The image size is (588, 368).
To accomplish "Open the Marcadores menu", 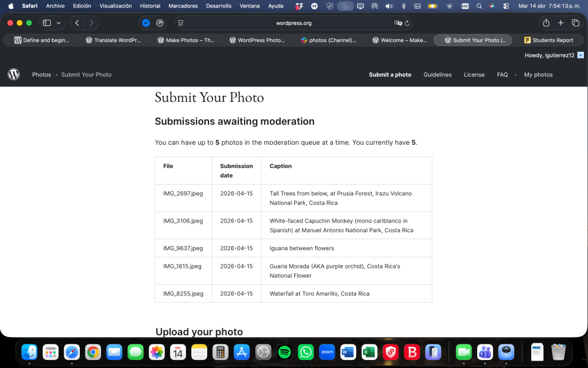I will click(x=183, y=6).
